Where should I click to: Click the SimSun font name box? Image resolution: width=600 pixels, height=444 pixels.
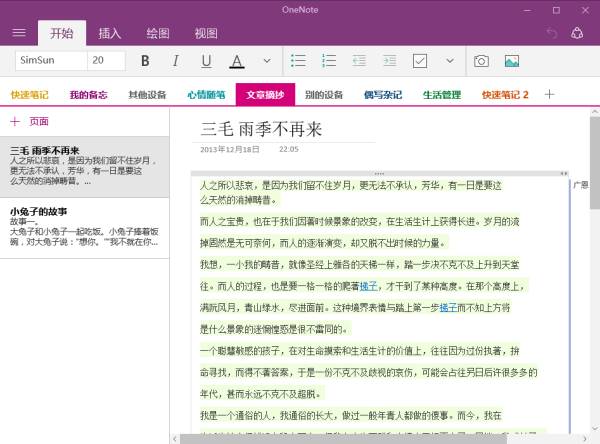pyautogui.click(x=51, y=60)
